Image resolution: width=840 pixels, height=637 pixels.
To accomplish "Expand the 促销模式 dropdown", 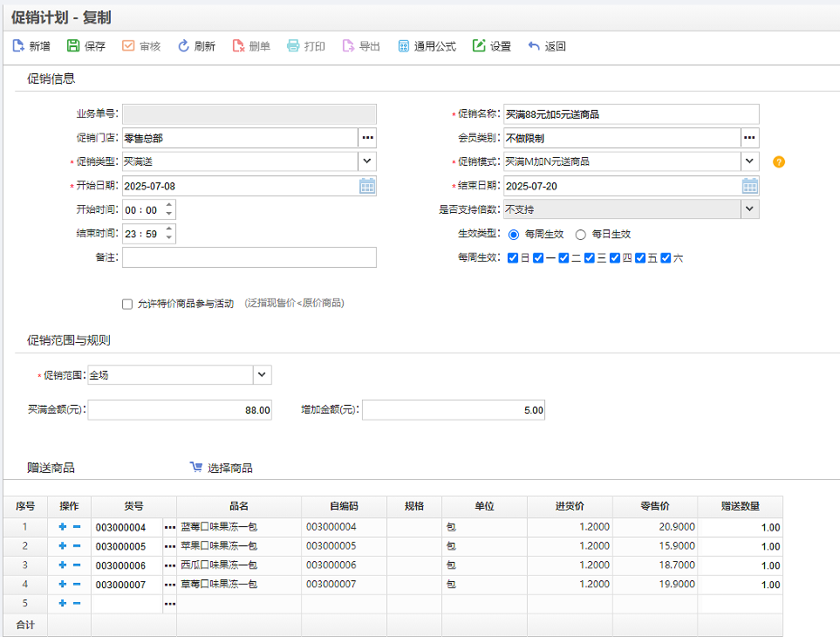I will click(x=750, y=161).
